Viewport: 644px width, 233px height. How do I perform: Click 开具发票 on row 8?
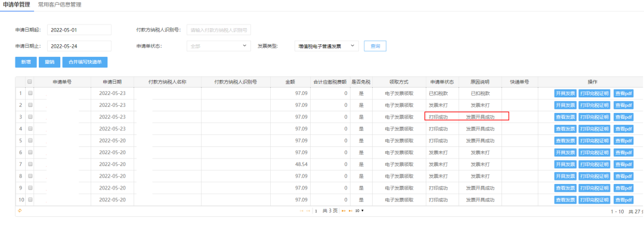[x=565, y=176]
